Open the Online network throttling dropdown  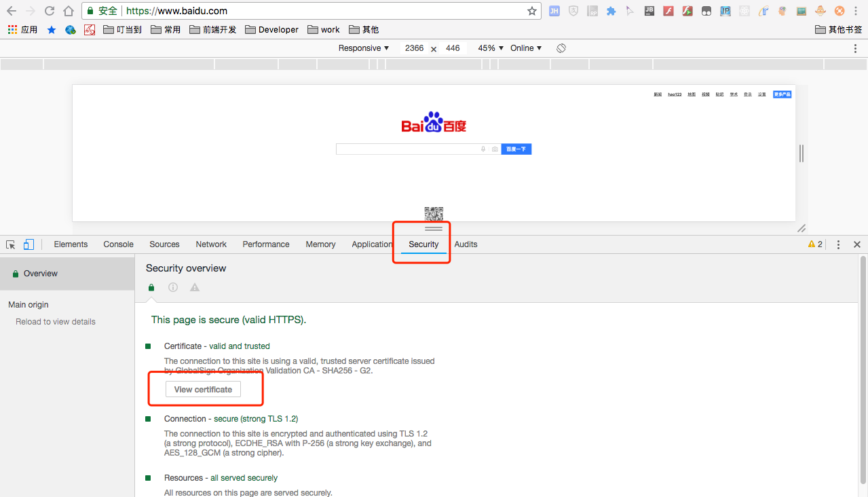tap(526, 48)
